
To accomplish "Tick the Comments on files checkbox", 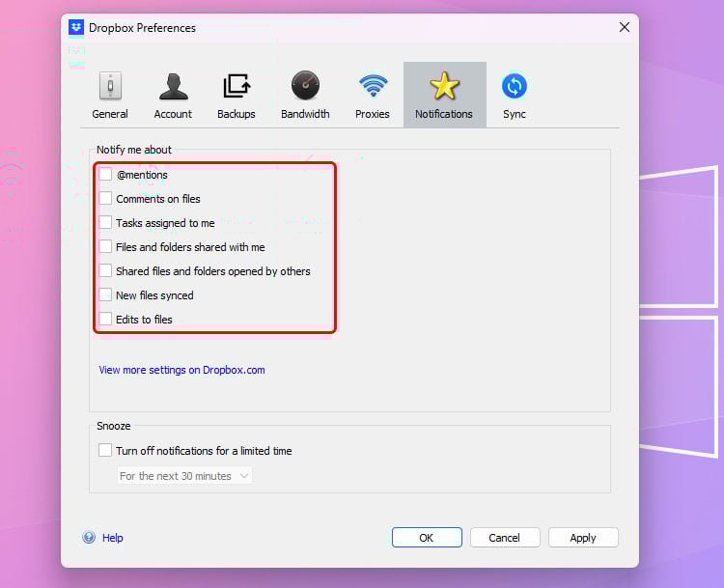I will [x=105, y=198].
